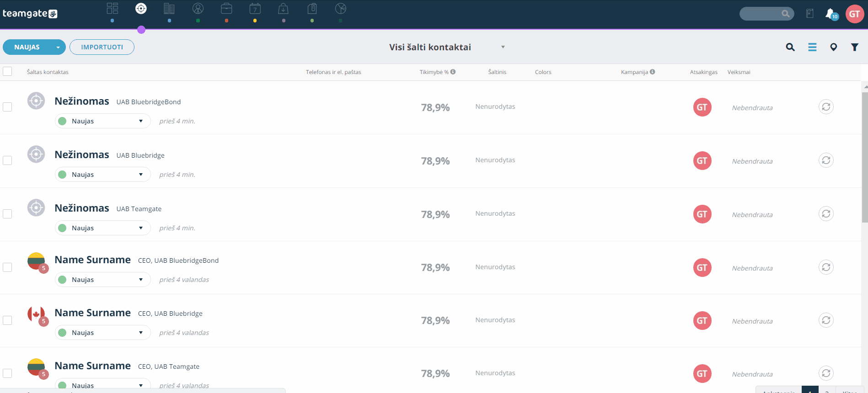This screenshot has width=868, height=393.
Task: Open notifications bell with badge 10
Action: coord(831,14)
